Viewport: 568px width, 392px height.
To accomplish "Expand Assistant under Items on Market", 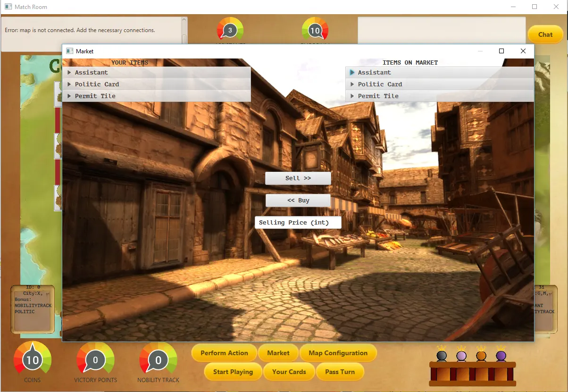I will [352, 73].
